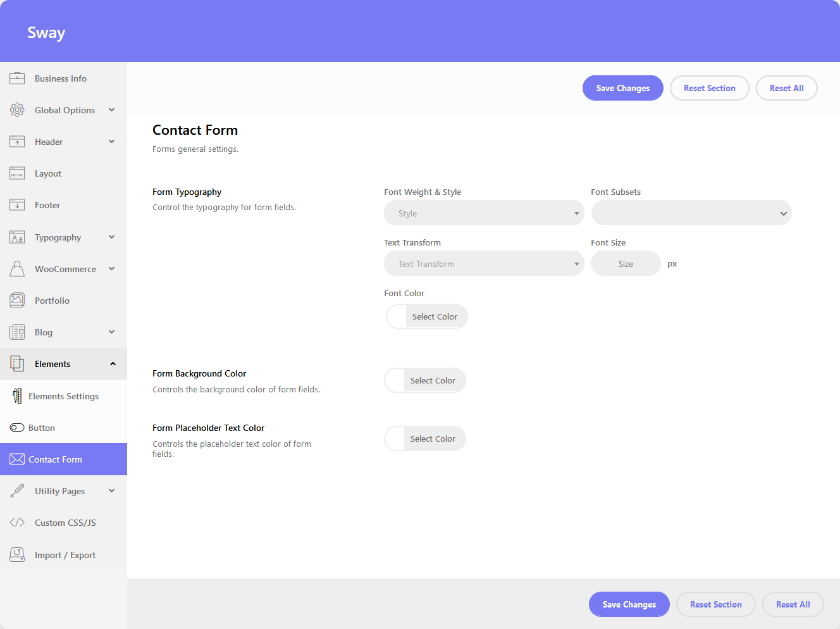Open the Font Subsets dropdown
Image resolution: width=840 pixels, height=629 pixels.
(x=691, y=213)
